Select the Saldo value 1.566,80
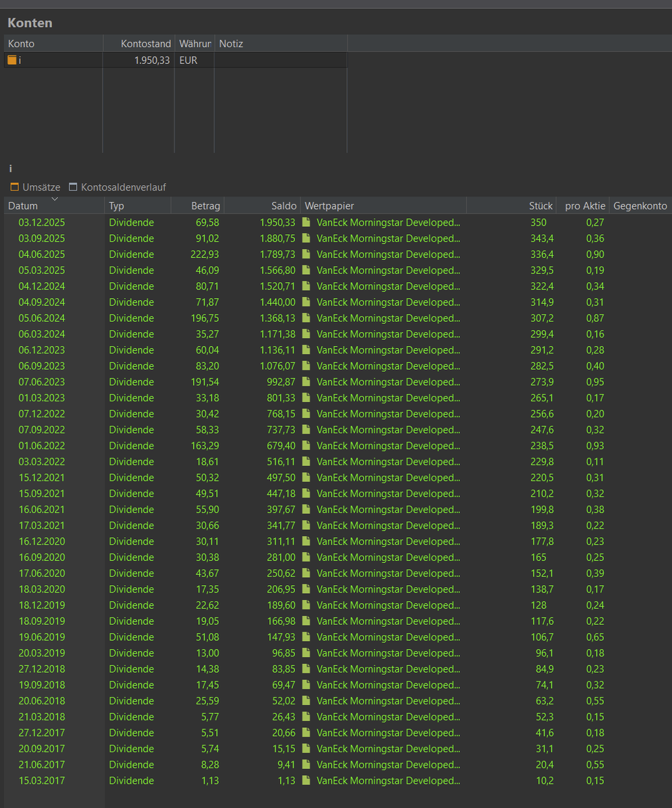Viewport: 672px width, 808px height. click(278, 270)
